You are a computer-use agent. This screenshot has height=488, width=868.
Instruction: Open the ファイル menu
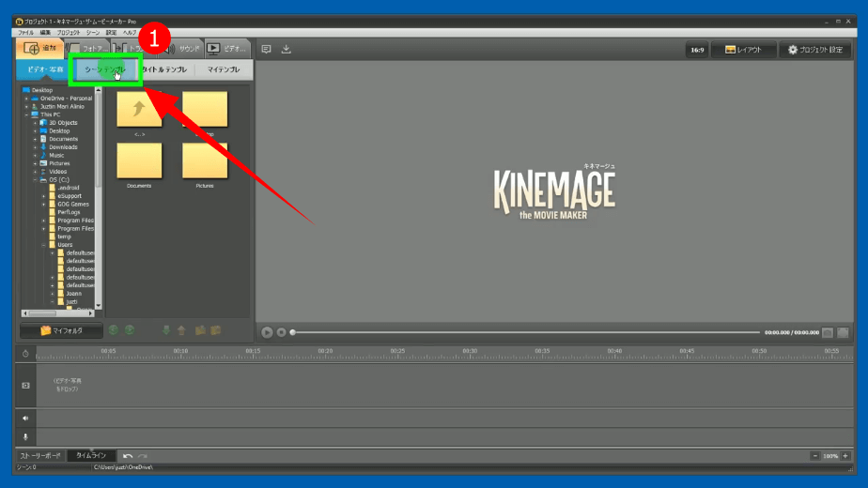25,32
